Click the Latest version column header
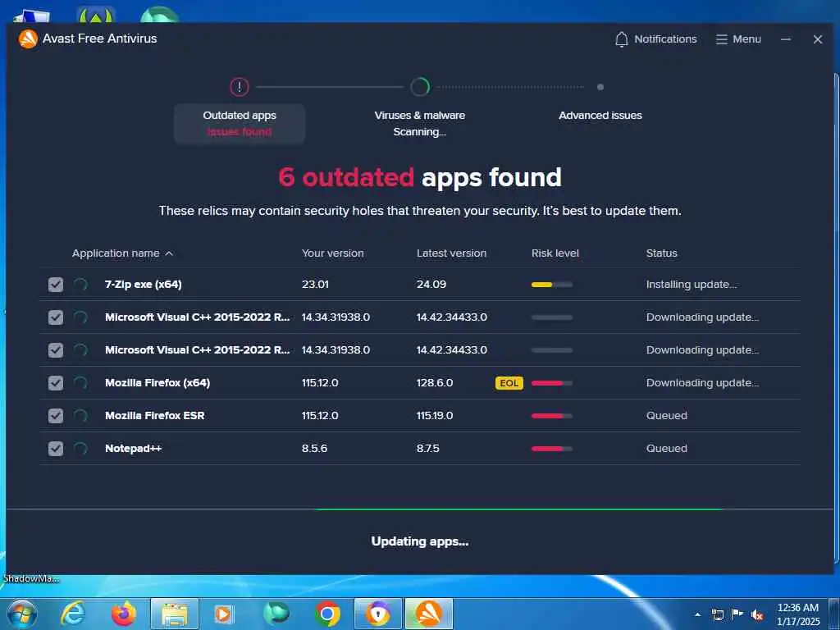Image resolution: width=840 pixels, height=630 pixels. click(451, 253)
